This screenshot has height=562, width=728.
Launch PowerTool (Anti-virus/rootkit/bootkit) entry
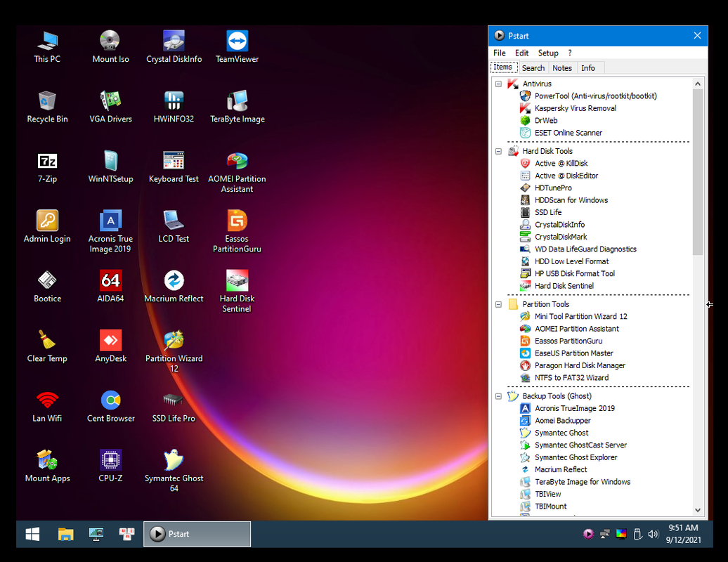click(589, 96)
